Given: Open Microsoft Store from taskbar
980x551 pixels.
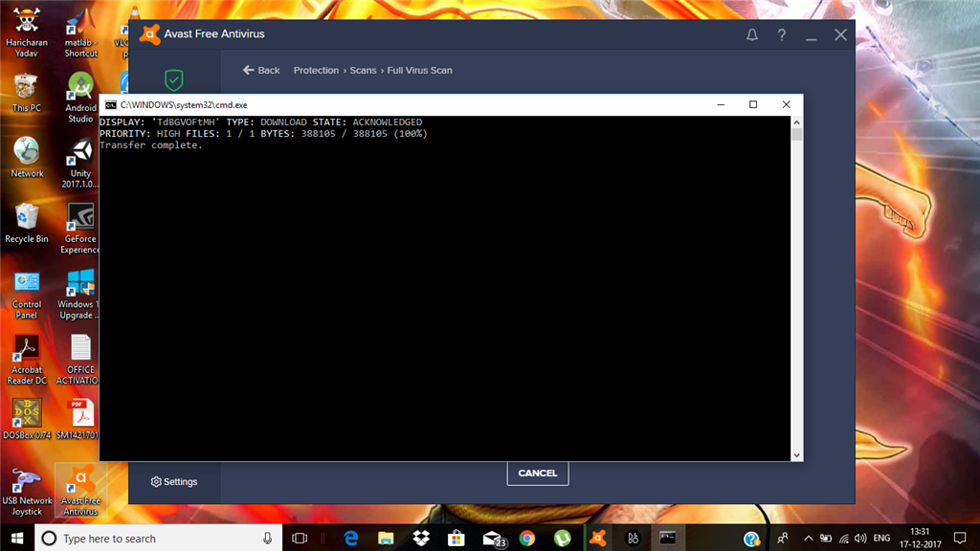Looking at the screenshot, I should (x=457, y=538).
